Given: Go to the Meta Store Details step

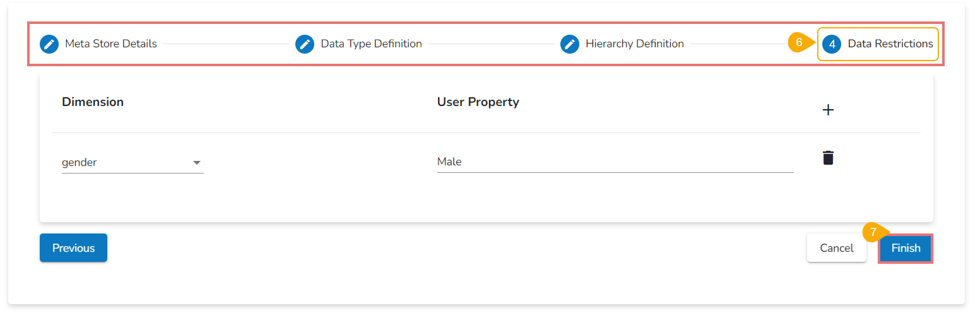Looking at the screenshot, I should (111, 44).
